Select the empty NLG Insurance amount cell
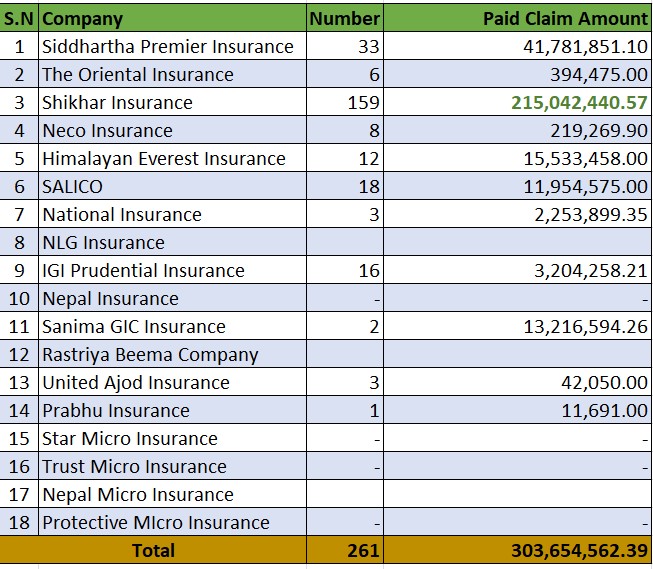This screenshot has height=569, width=653. pos(517,243)
